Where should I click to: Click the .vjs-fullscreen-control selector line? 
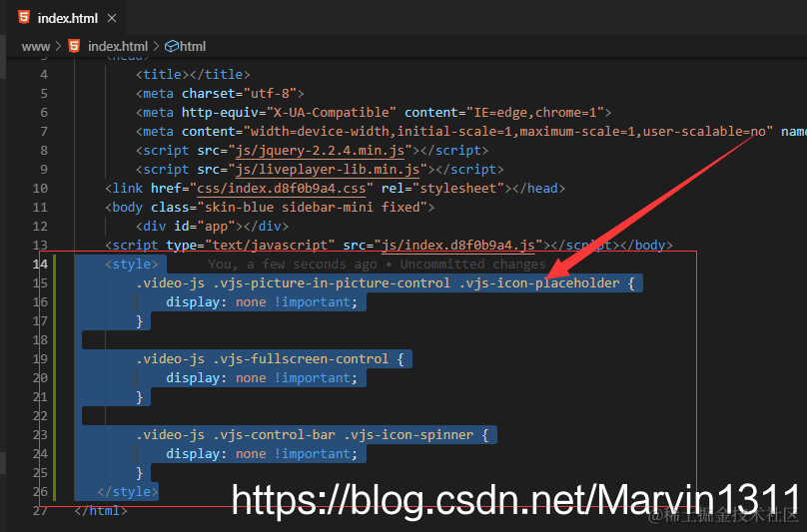point(271,359)
